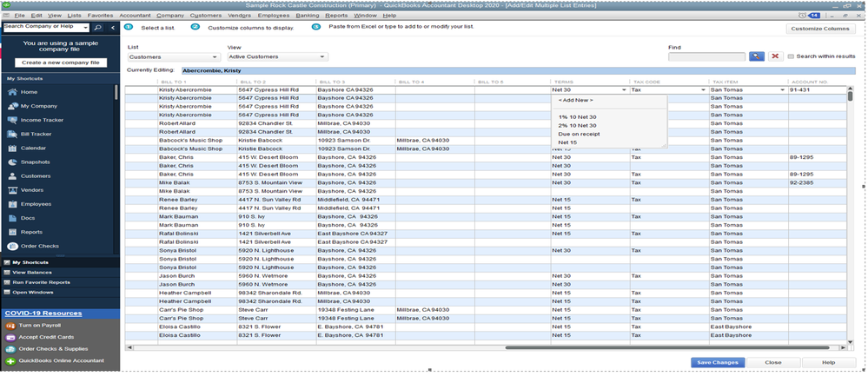Click the horizontal scrollbar thumb of table
Image resolution: width=868 pixels, height=376 pixels.
coord(667,348)
